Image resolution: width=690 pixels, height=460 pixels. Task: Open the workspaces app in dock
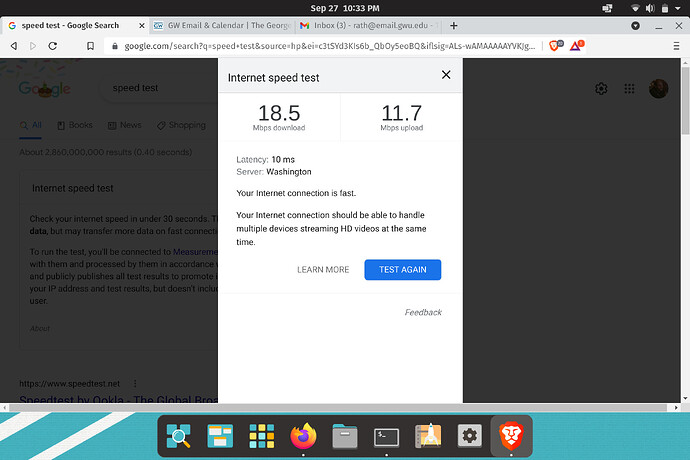click(x=220, y=436)
